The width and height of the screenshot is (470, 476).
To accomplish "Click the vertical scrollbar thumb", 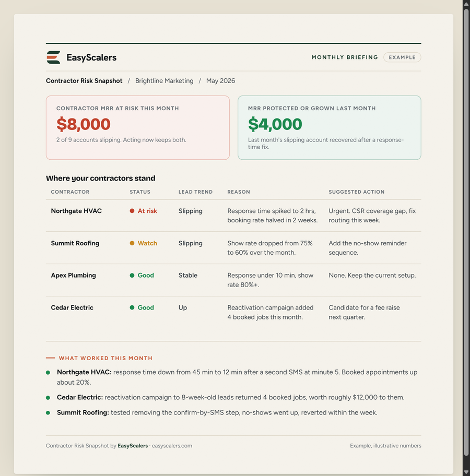I will click(x=466, y=232).
